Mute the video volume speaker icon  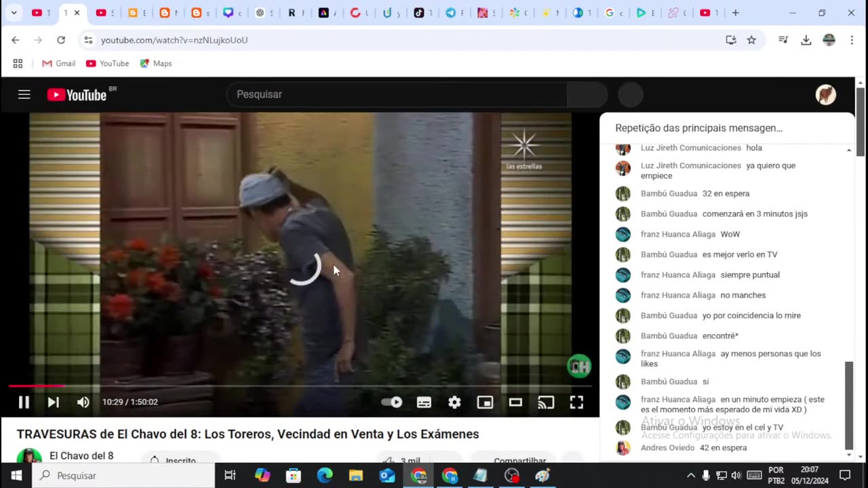pos(83,402)
